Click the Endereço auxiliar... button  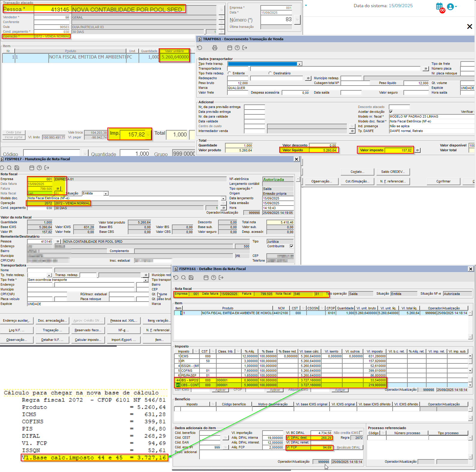pos(16,320)
